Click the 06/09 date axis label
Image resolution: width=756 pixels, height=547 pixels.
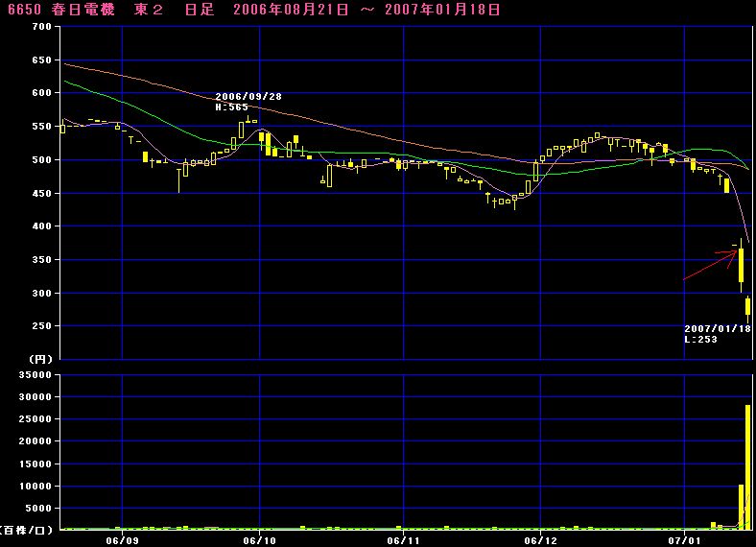coord(123,540)
